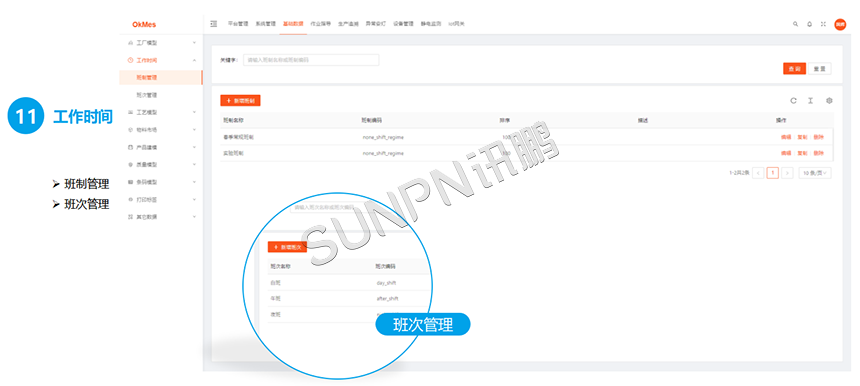860x386 pixels.
Task: Open the 静电监控 top menu
Action: [x=431, y=24]
